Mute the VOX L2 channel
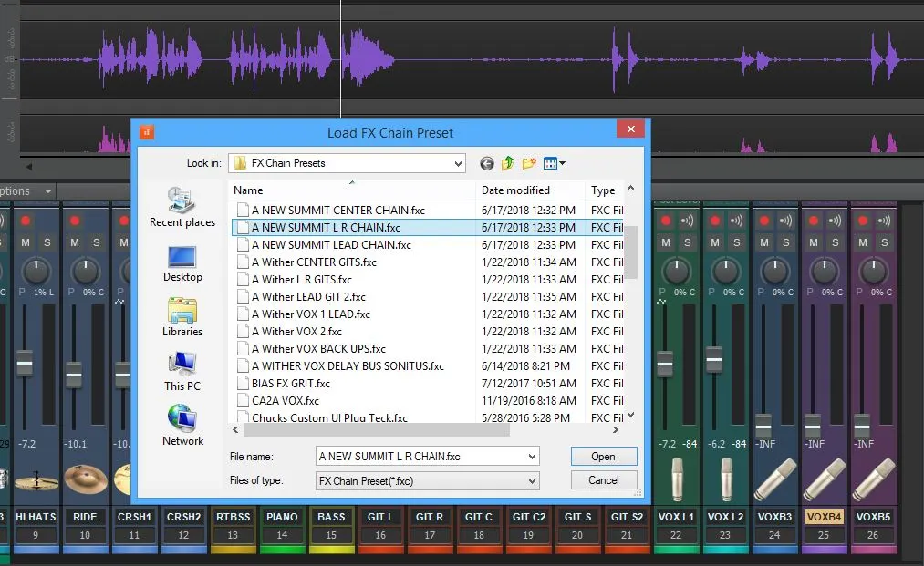The width and height of the screenshot is (924, 566). pyautogui.click(x=715, y=242)
